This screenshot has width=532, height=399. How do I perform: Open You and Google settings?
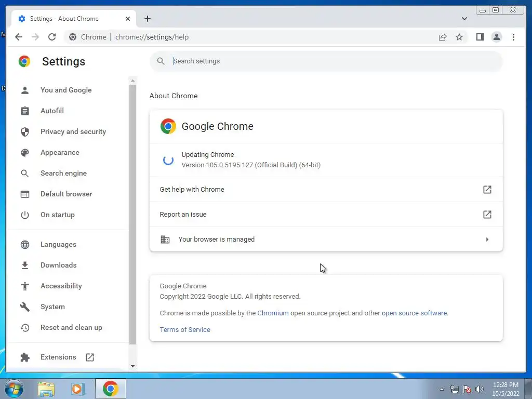(66, 90)
